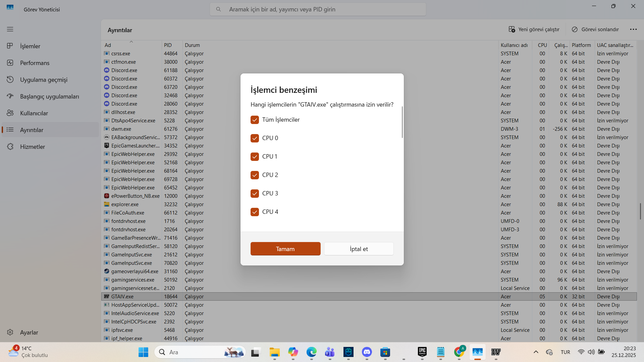Viewport: 644px width, 362px height.
Task: Select the dwm.exe process row
Action: [369, 129]
